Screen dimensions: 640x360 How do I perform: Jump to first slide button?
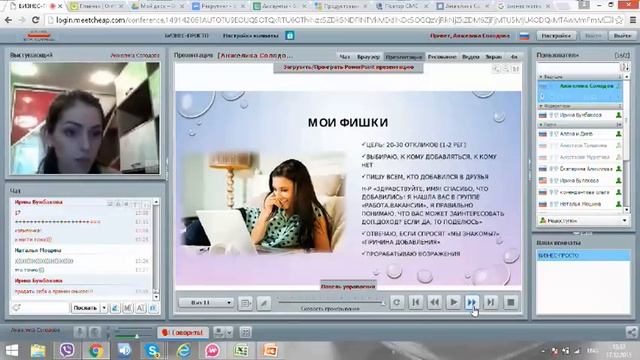(416, 302)
